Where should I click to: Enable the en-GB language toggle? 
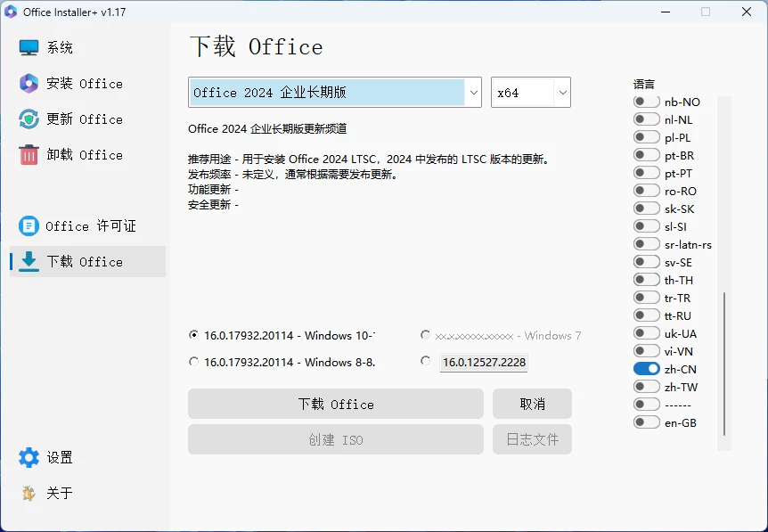(x=647, y=422)
